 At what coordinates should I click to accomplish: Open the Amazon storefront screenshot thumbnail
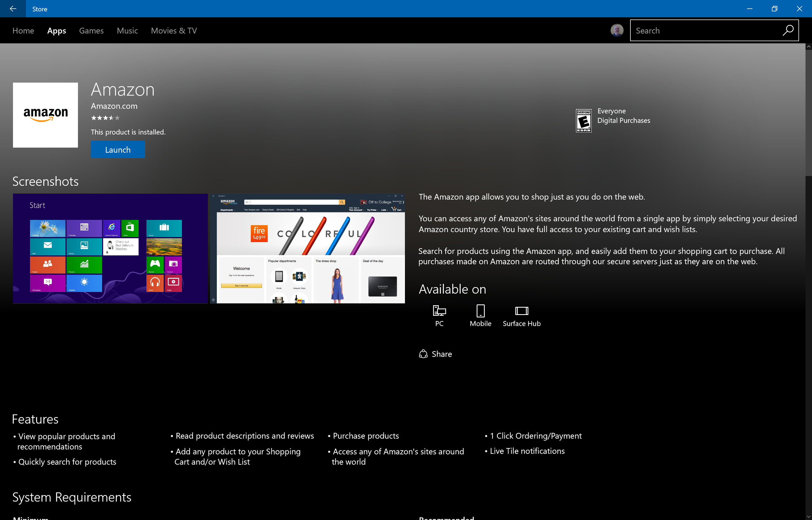[307, 248]
